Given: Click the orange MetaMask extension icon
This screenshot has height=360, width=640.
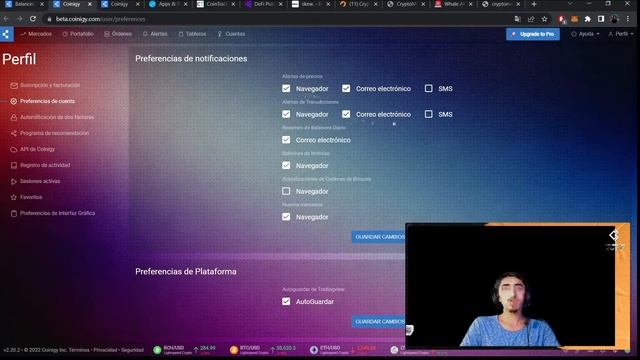Looking at the screenshot, I should (x=575, y=19).
